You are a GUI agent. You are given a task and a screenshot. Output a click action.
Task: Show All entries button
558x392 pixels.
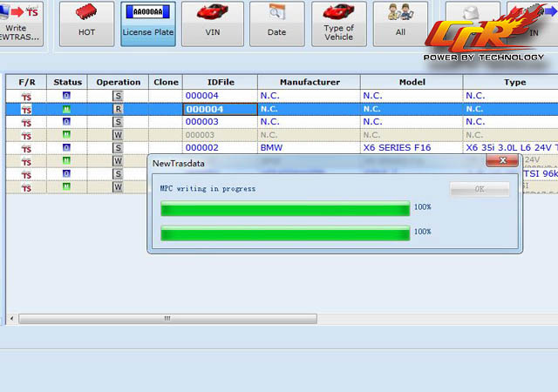point(400,24)
